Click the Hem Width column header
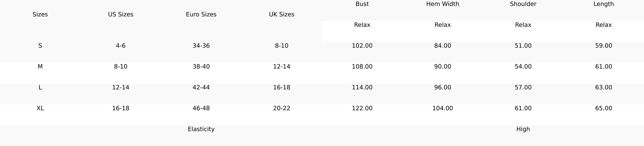 tap(442, 4)
